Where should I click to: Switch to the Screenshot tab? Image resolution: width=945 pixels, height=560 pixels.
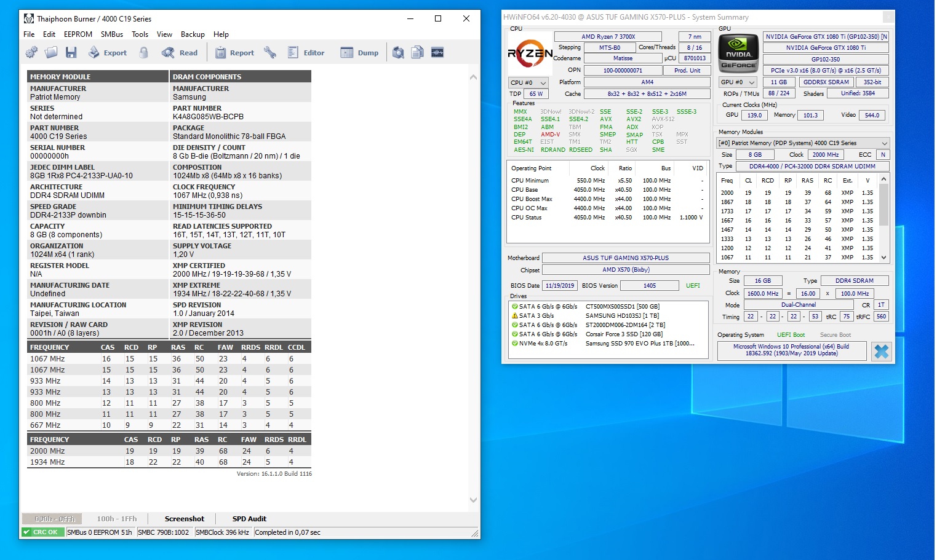coord(185,519)
